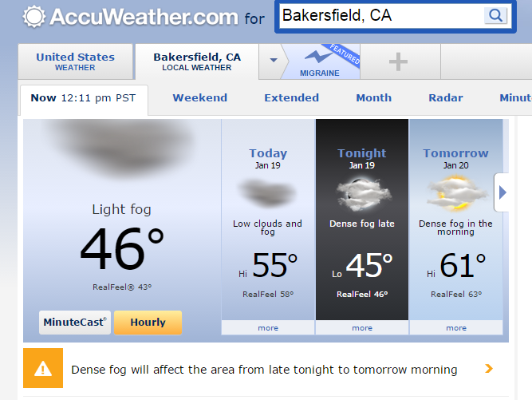Viewport: 532px width, 400px height.
Task: Open the Migraine featured lightning icon
Action: (x=319, y=57)
